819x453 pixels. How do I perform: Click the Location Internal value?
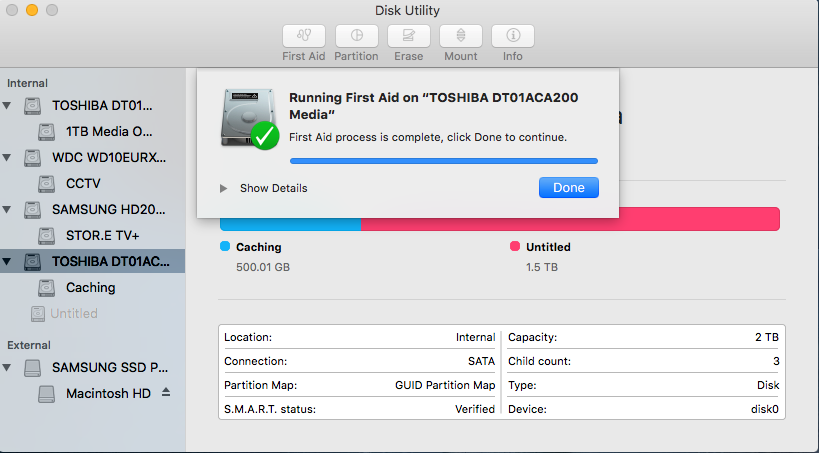[x=475, y=337]
